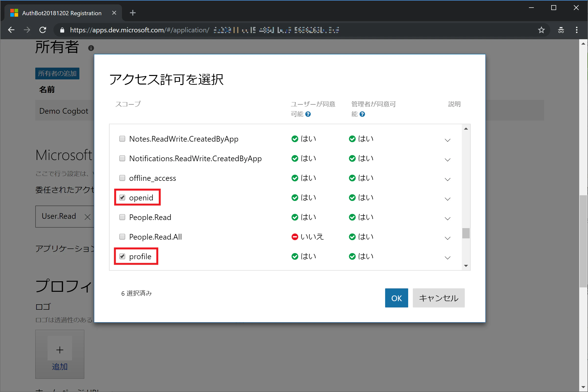The width and height of the screenshot is (588, 392).
Task: Click the lock icon in address bar
Action: [x=62, y=30]
